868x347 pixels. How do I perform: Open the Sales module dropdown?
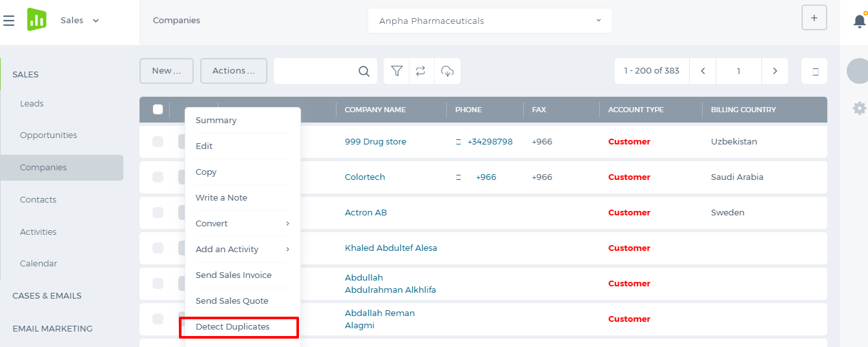pos(80,21)
